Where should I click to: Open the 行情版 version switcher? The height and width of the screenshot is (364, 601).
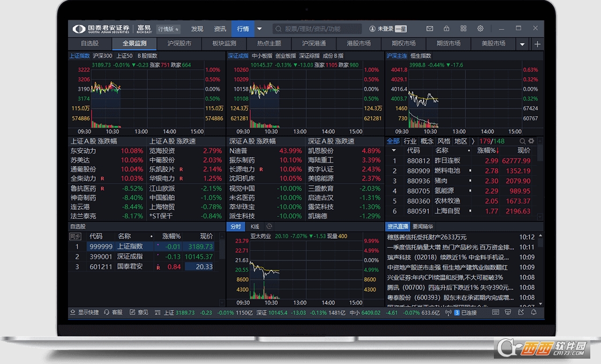tap(169, 29)
